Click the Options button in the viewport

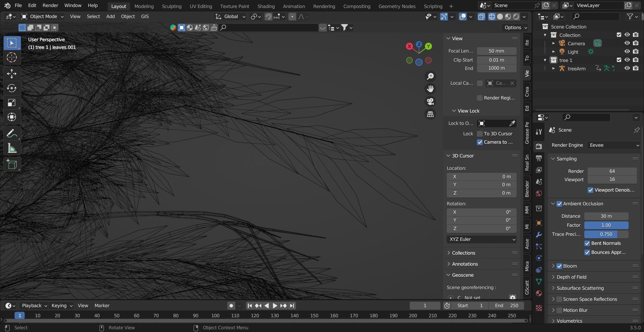coord(516,27)
